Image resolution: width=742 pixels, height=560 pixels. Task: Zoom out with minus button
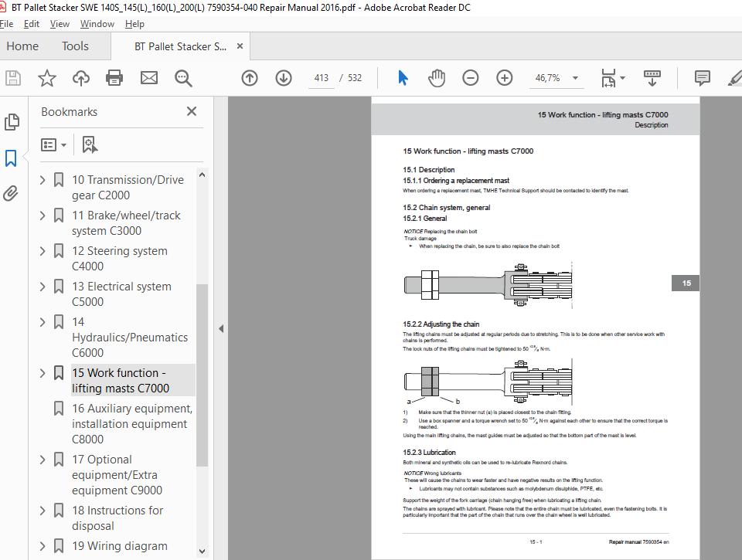(x=471, y=78)
